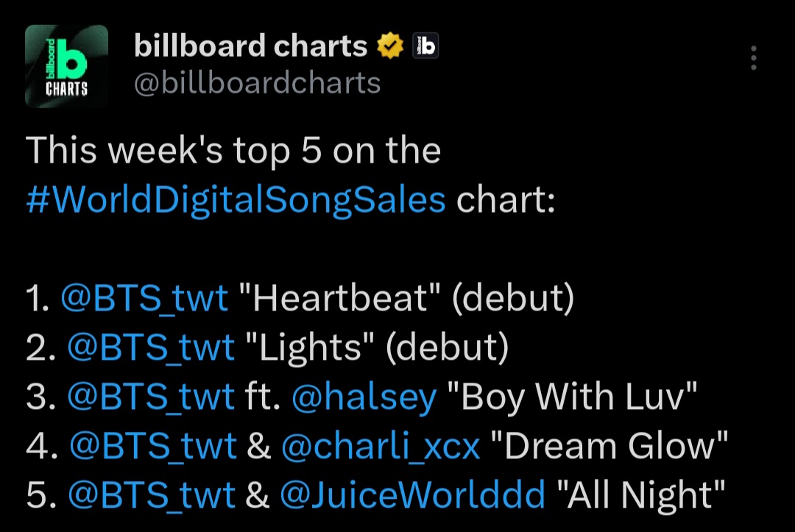The width and height of the screenshot is (795, 532).
Task: Open the three-dot more options menu
Action: pos(754,57)
